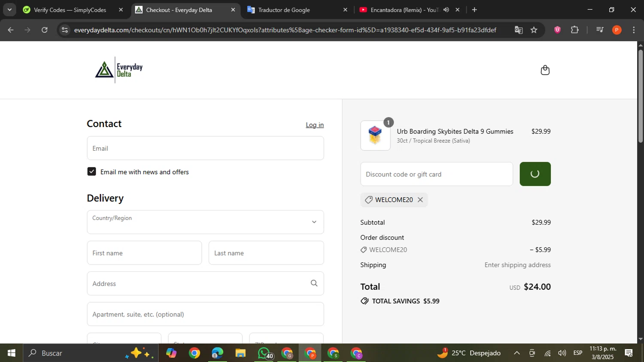The width and height of the screenshot is (644, 362).
Task: Click the Urb Boarding Skybites product thumbnail
Action: tap(375, 136)
